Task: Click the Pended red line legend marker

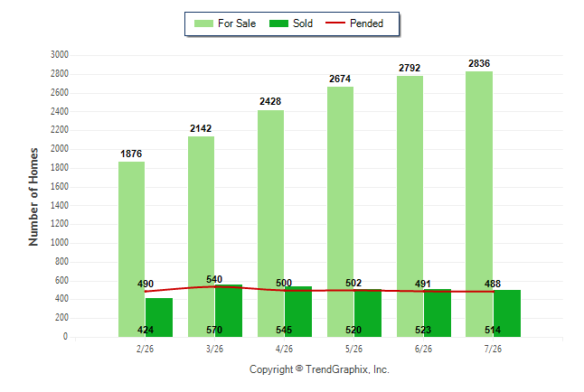Action: point(335,23)
